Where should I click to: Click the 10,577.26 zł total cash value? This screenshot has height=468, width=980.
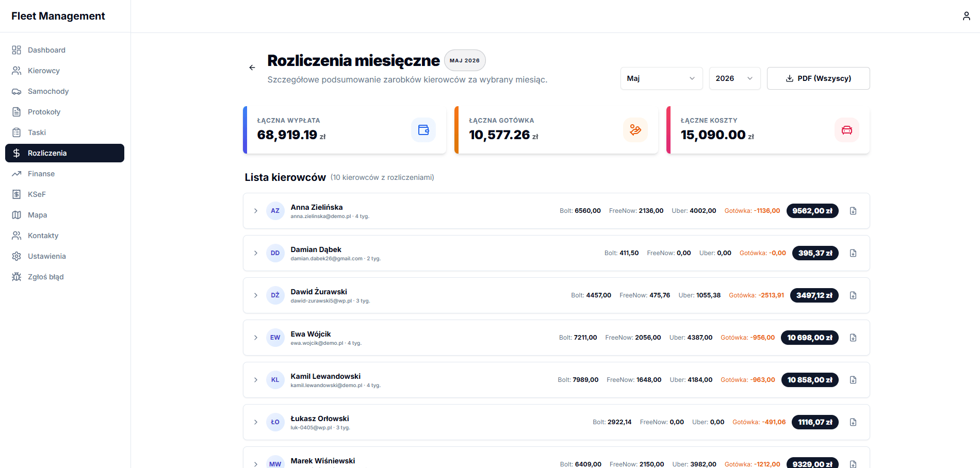tap(503, 135)
